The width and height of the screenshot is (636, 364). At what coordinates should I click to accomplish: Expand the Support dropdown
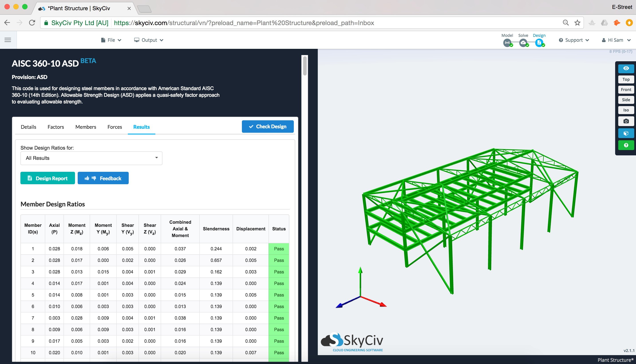(574, 40)
